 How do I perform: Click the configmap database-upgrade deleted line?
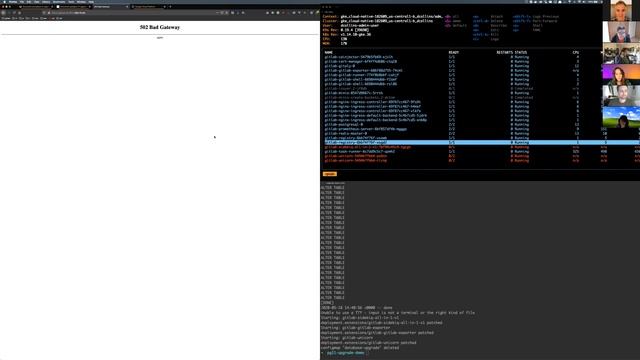[360, 348]
